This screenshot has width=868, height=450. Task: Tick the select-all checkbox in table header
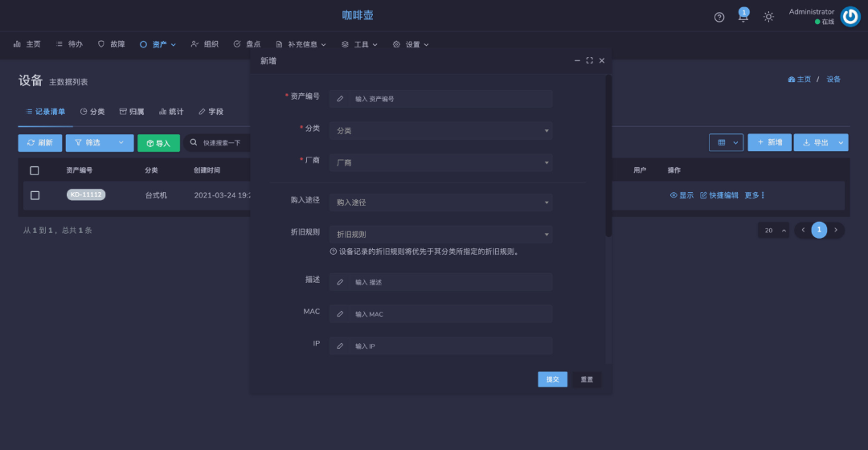click(x=35, y=170)
